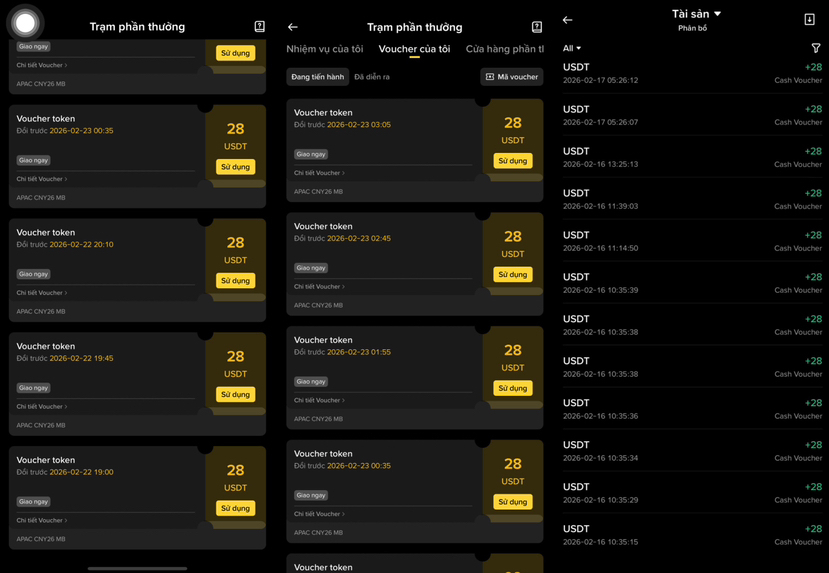The height and width of the screenshot is (573, 829).
Task: Open help icon in left Trạm phần thưởng screen
Action: (260, 26)
